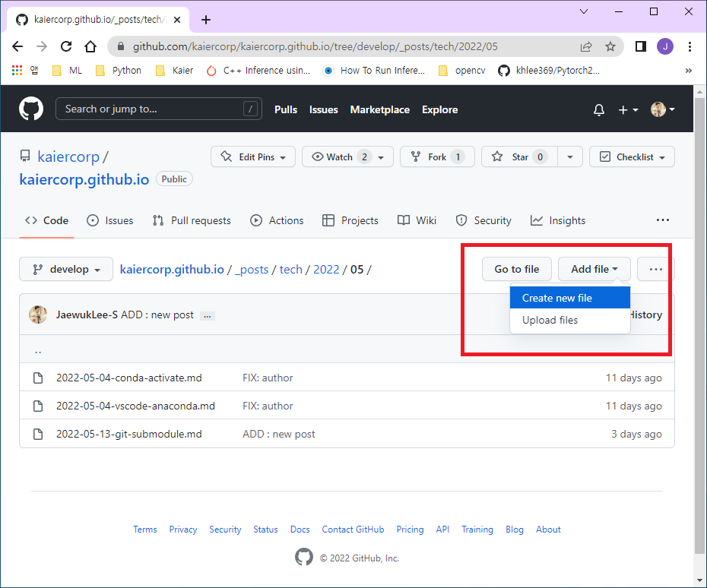Open the Checklist dropdown

632,157
